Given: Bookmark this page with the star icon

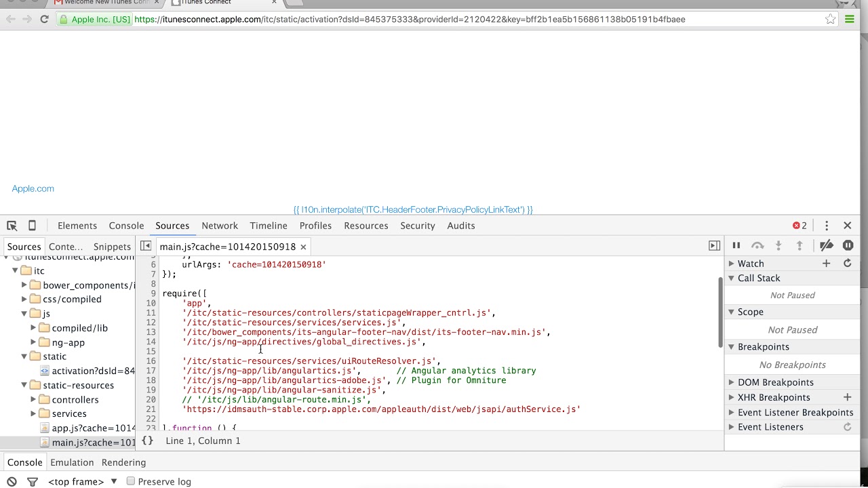Looking at the screenshot, I should (830, 19).
